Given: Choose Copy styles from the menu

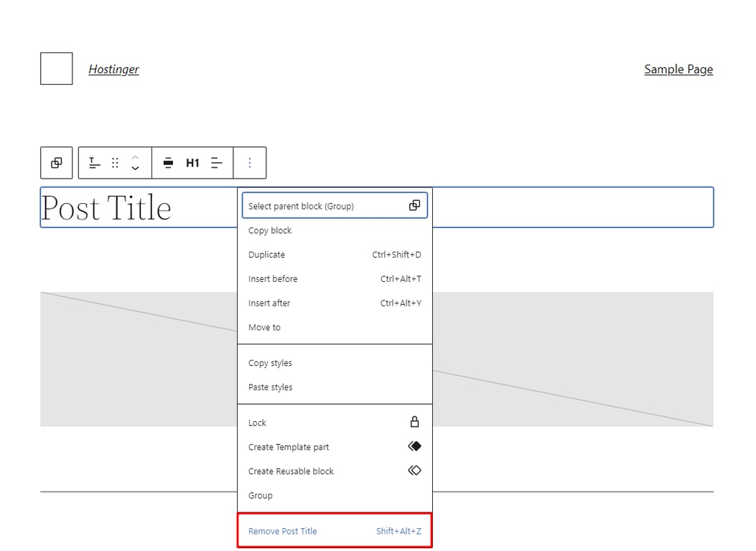Looking at the screenshot, I should [x=270, y=362].
